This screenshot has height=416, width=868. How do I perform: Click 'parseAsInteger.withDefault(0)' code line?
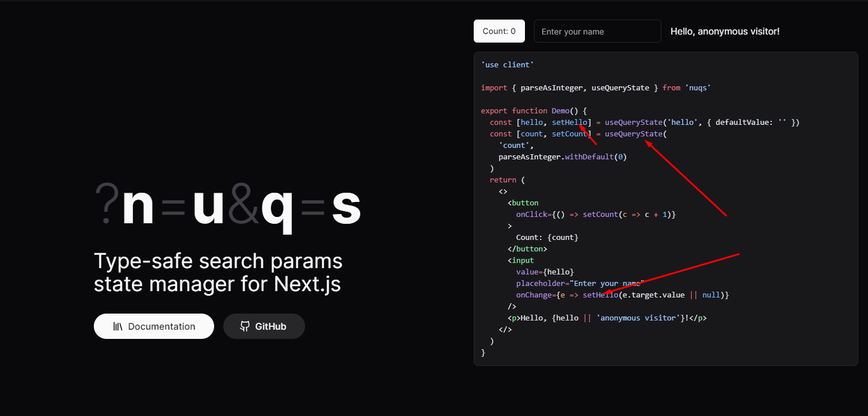(562, 157)
